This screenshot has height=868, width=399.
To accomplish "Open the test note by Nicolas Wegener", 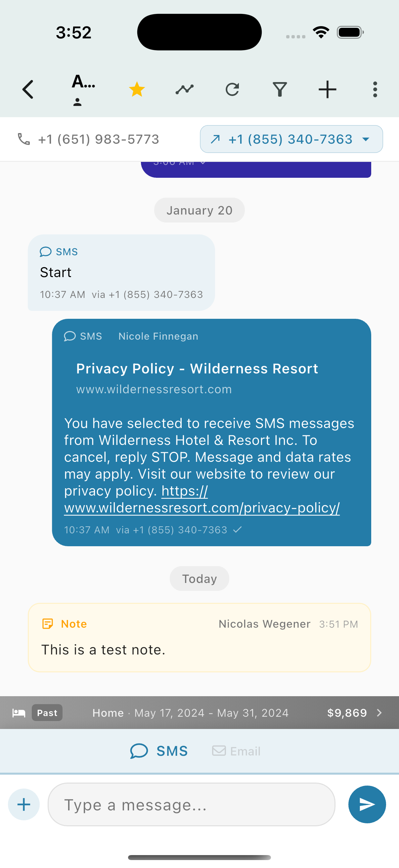I will (199, 638).
